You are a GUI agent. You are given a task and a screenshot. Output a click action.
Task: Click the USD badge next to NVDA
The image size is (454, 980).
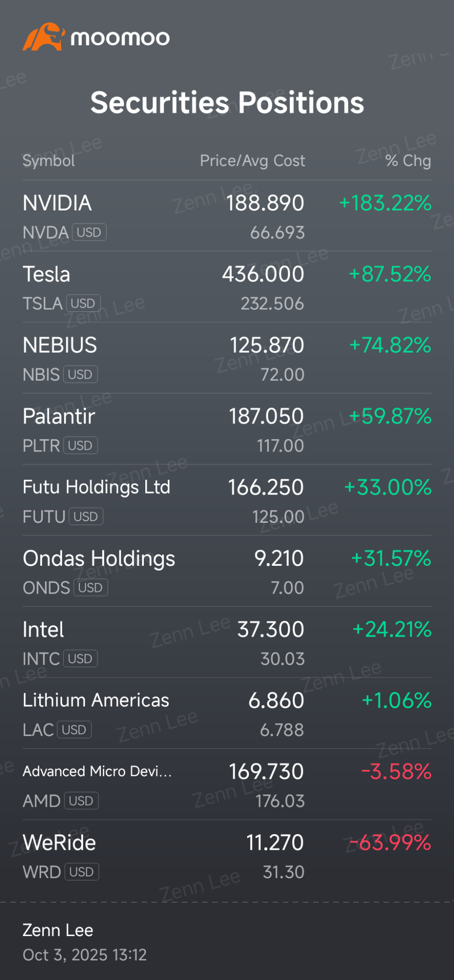[x=89, y=232]
